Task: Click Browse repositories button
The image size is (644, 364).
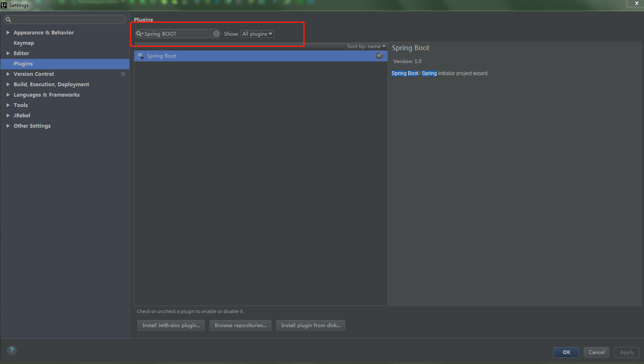Action: tap(240, 325)
